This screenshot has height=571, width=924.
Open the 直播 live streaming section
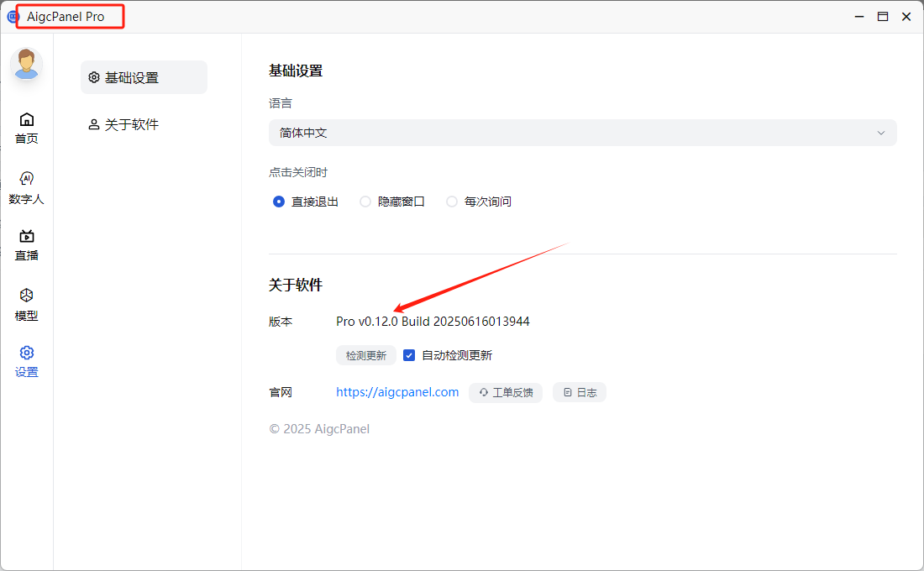(27, 245)
